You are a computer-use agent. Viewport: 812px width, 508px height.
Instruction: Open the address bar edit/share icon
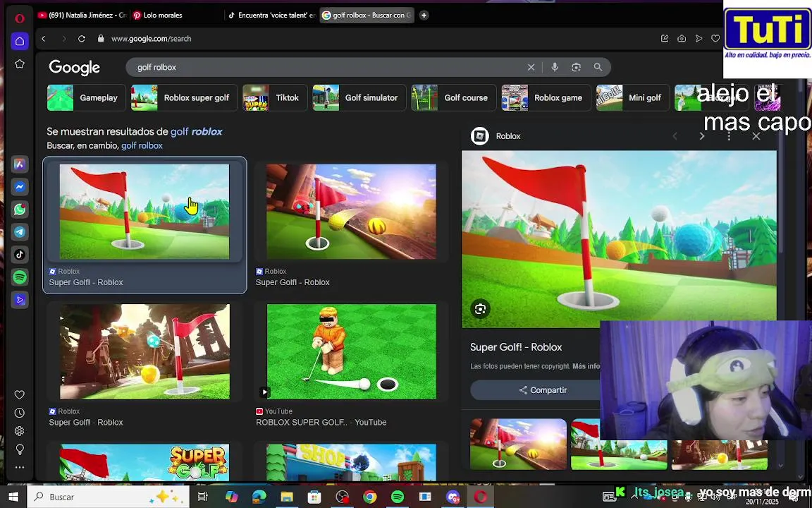[x=665, y=38]
